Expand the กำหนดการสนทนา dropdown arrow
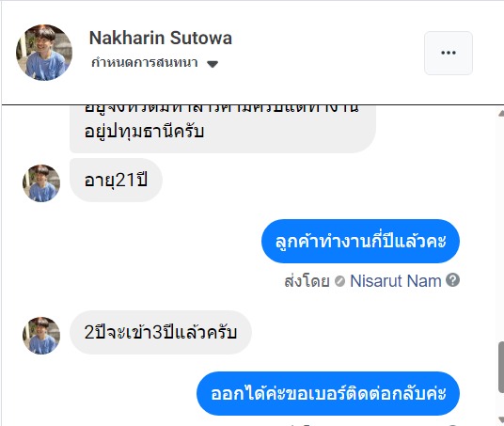 (x=213, y=64)
